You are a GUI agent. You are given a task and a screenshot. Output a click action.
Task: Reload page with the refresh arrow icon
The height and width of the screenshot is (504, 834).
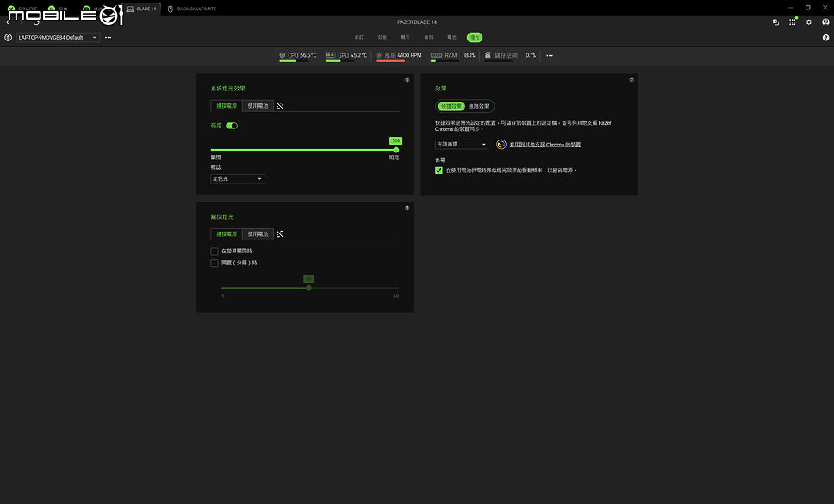point(36,22)
